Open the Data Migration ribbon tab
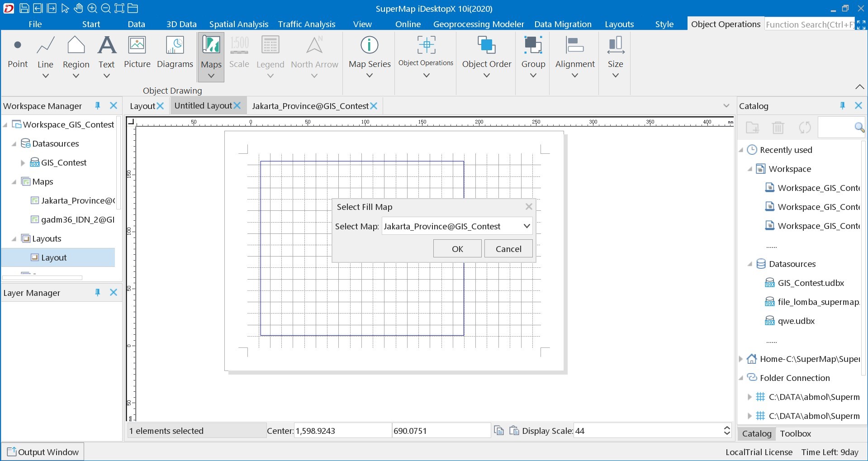 pos(563,24)
